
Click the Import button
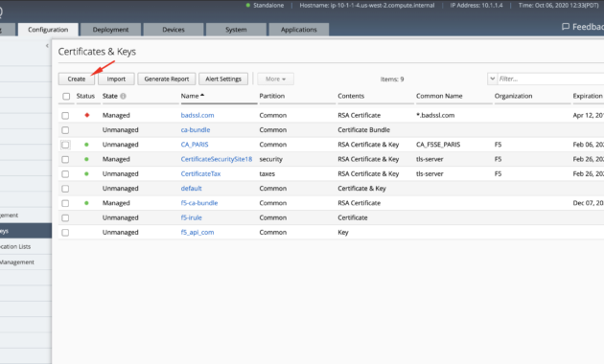pyautogui.click(x=116, y=79)
